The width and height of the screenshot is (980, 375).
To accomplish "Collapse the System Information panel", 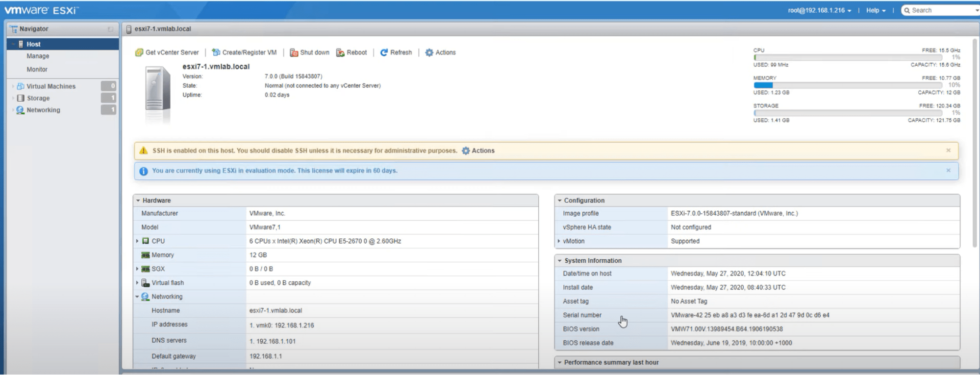I will coord(559,261).
